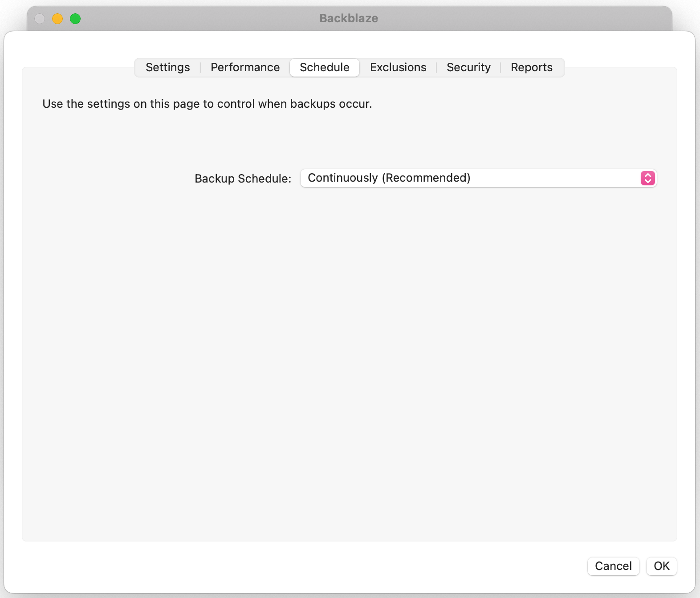
Task: Select the Schedule tab
Action: point(325,67)
